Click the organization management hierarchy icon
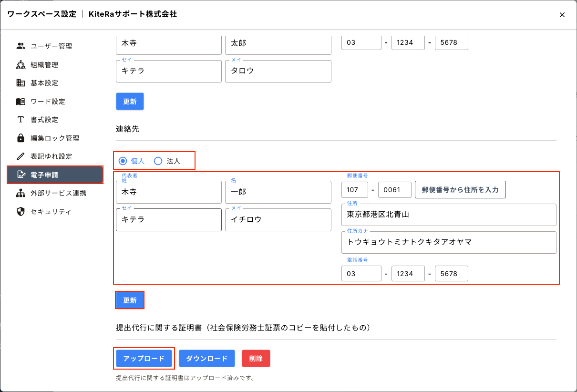Viewport: 577px width, 392px height. tap(21, 65)
